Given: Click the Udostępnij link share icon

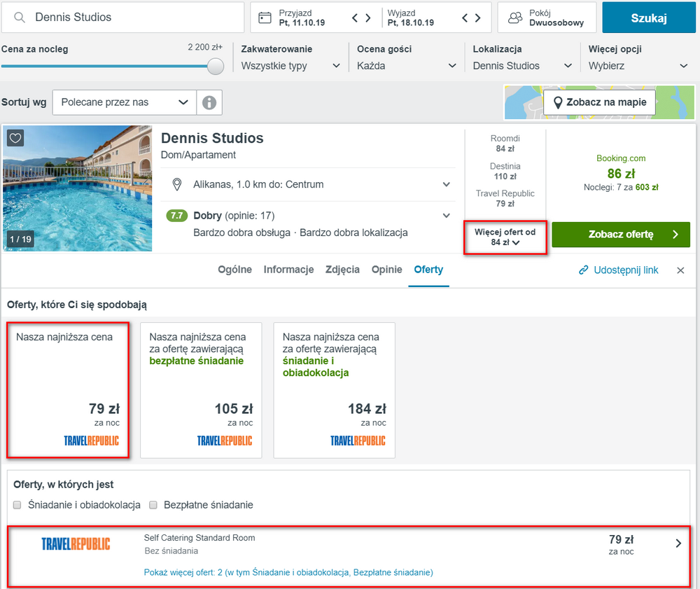Looking at the screenshot, I should click(x=583, y=270).
